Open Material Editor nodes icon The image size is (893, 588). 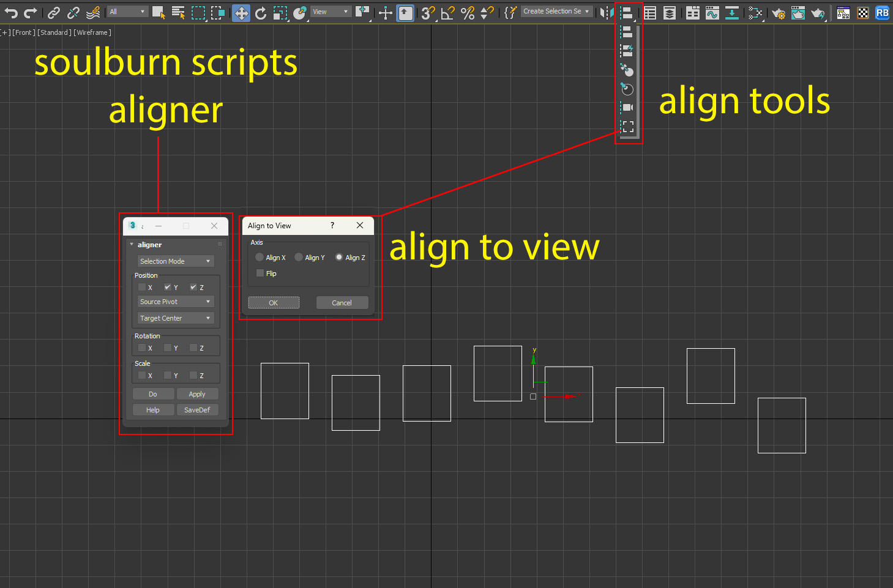click(755, 12)
